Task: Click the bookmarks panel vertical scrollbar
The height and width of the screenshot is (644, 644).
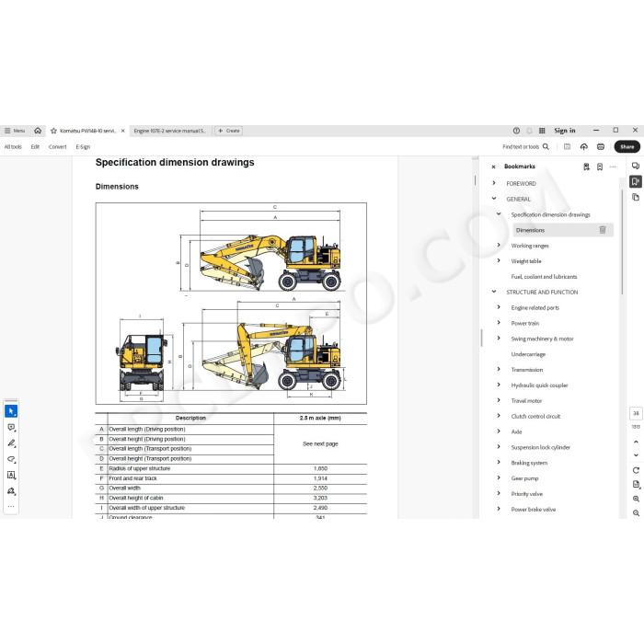Action: (622, 242)
